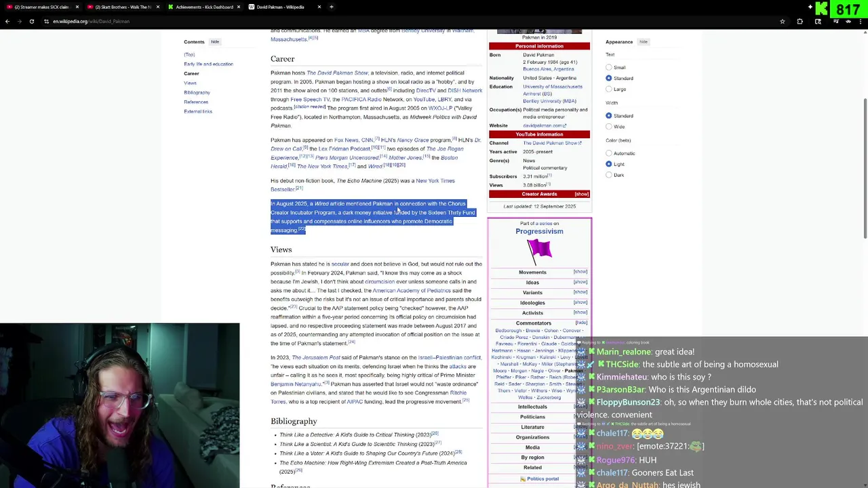Close the 'Achievements - Kick Dashboard' tab
Viewport: 868px width, 488px height.
[239, 7]
